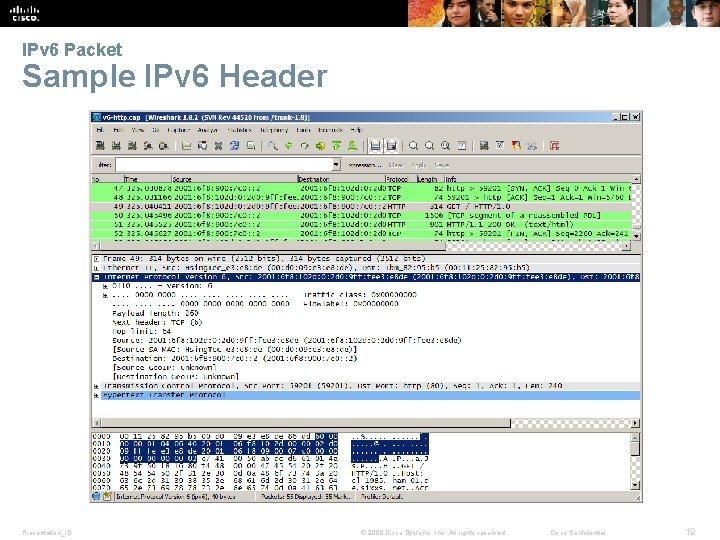Go forward in packet history arrow
The height and width of the screenshot is (540, 720).
[x=304, y=146]
